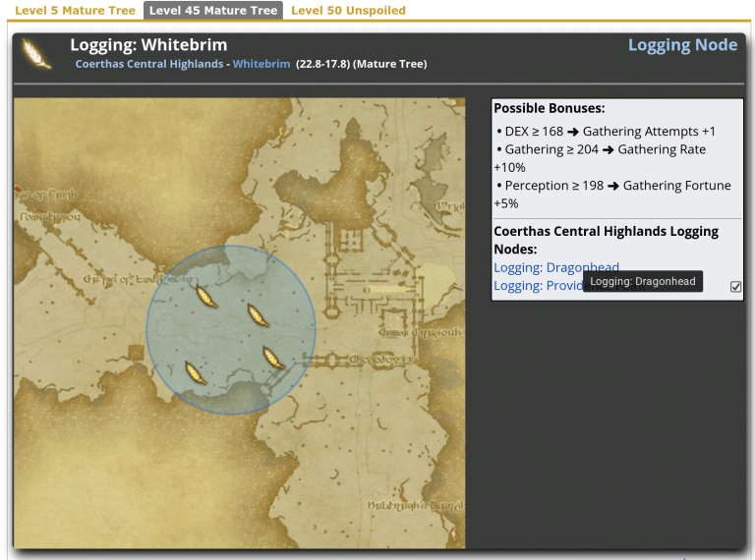Click the Gathering ≥ 204 bonus line

(x=600, y=158)
